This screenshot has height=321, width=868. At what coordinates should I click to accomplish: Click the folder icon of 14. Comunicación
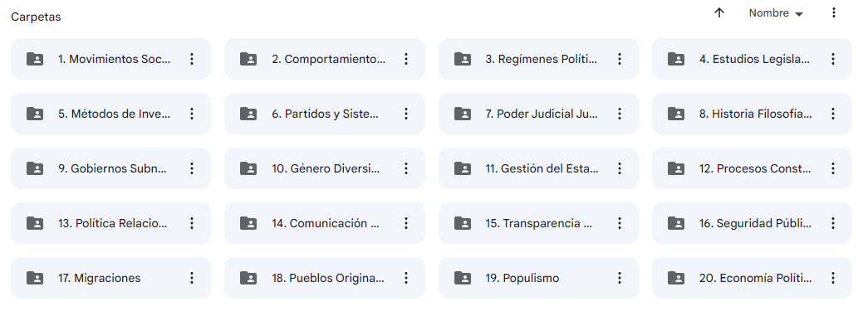click(248, 223)
